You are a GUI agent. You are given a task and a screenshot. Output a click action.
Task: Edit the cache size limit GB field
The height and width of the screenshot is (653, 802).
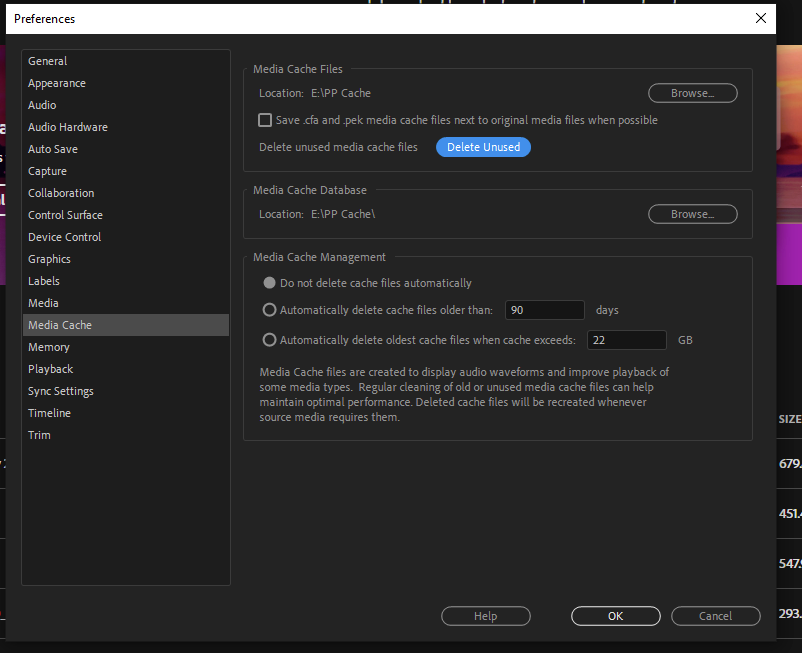pyautogui.click(x=626, y=340)
